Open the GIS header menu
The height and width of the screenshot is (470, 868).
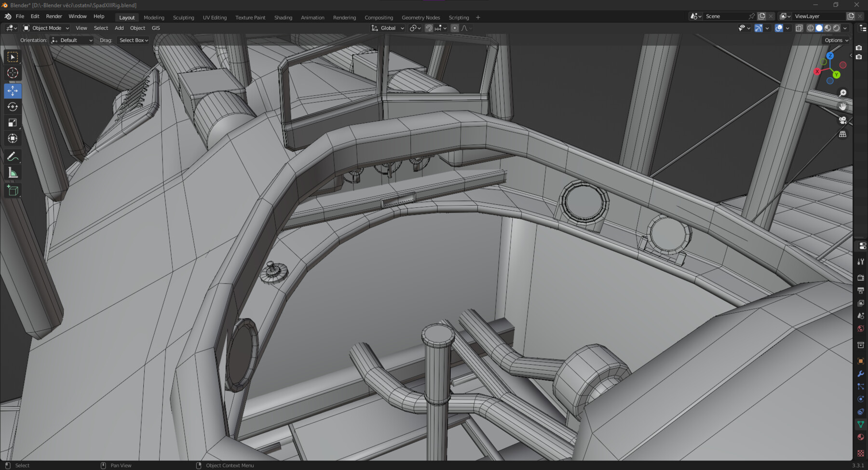point(156,28)
